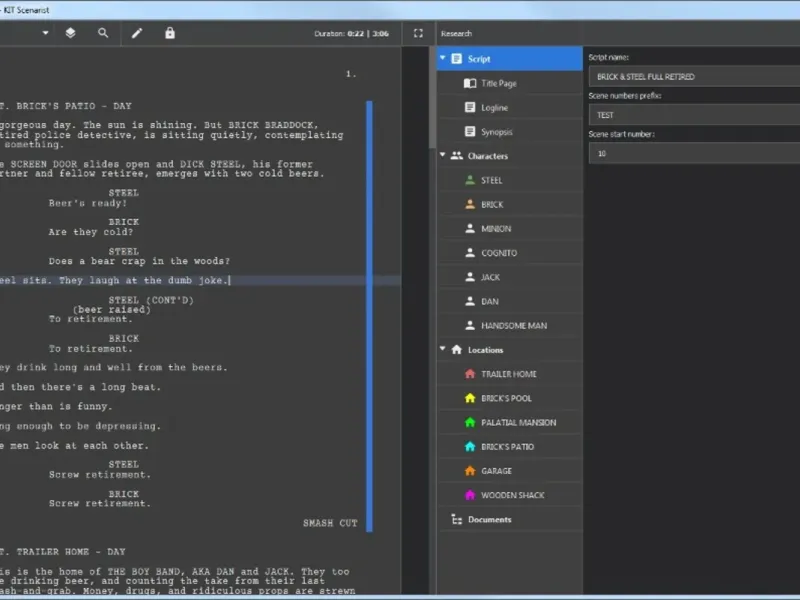Screen dimensions: 800x600
Task: Toggle the pencil edit mode icon
Action: (137, 33)
